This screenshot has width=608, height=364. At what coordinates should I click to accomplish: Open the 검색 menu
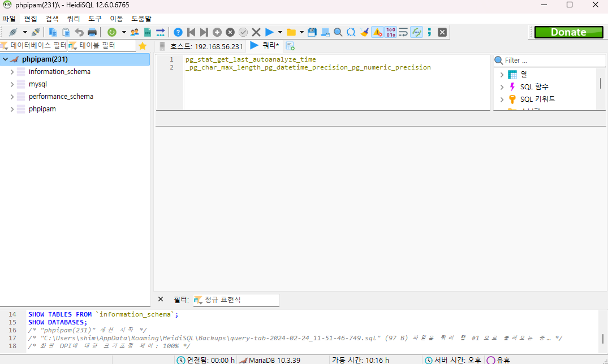coord(52,19)
